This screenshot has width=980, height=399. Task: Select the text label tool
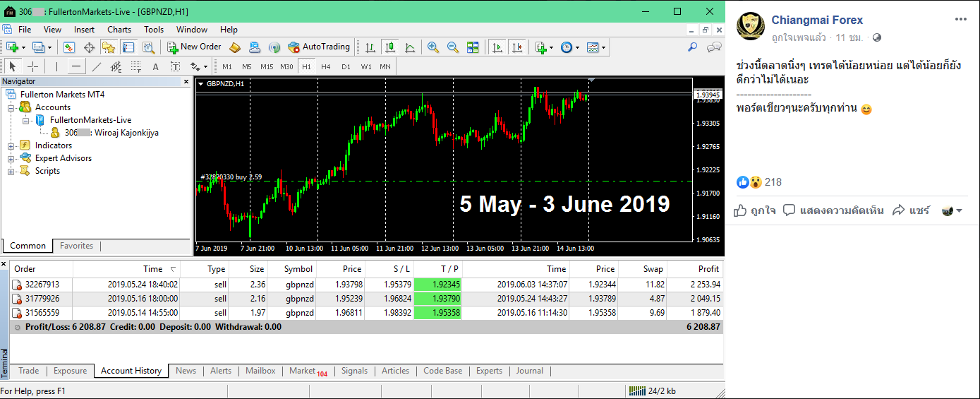tap(176, 66)
